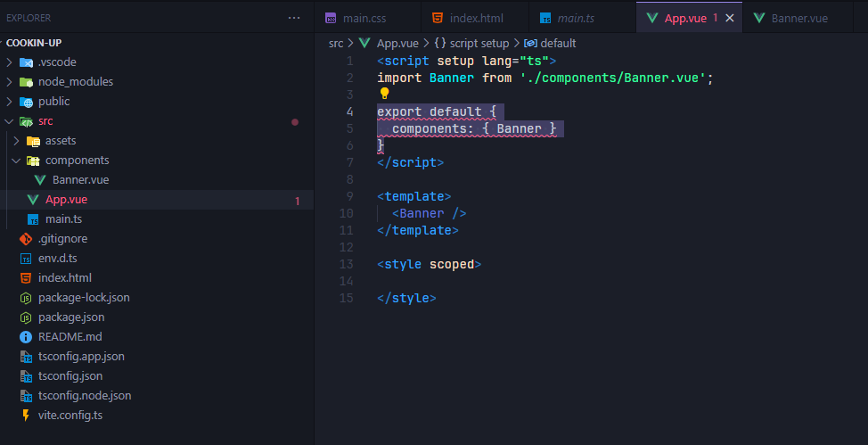Click the import Banner statement on line 2
This screenshot has height=445, width=868.
[545, 78]
